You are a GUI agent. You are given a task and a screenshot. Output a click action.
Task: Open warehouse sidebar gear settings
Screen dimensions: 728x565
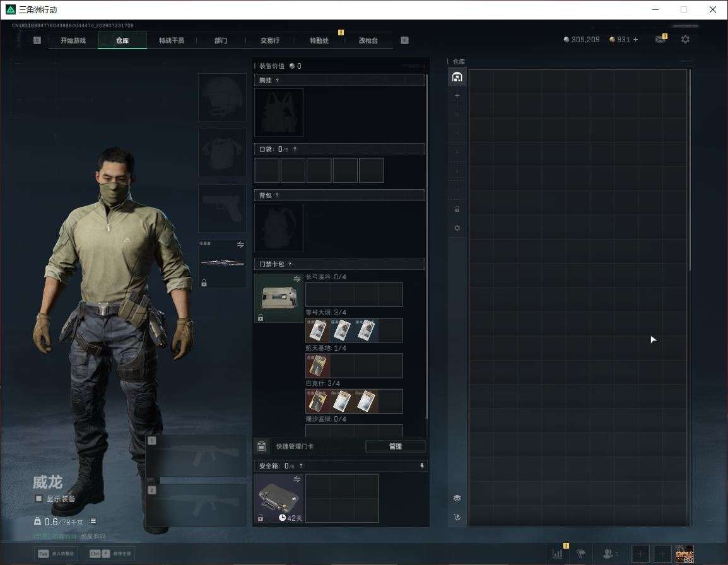[457, 228]
